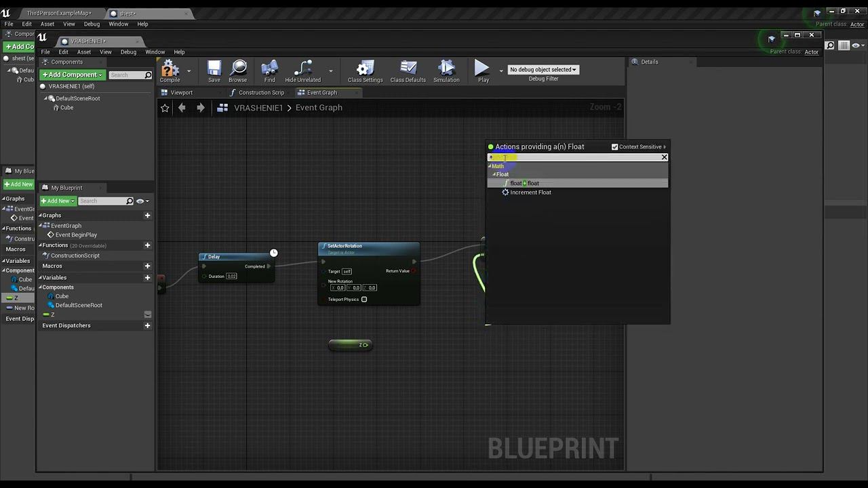Open the Asset menu of the VRASHENIE1 window
Image resolution: width=868 pixels, height=488 pixels.
84,52
